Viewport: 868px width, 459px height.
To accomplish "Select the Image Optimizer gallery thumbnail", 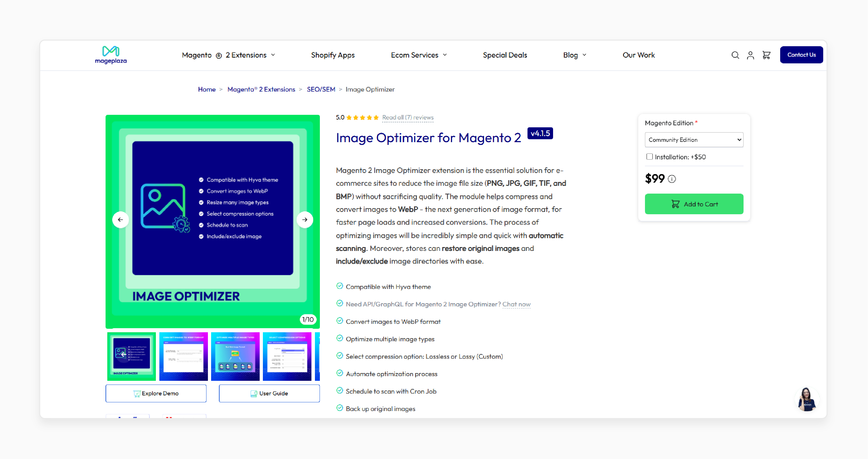I will [x=131, y=357].
